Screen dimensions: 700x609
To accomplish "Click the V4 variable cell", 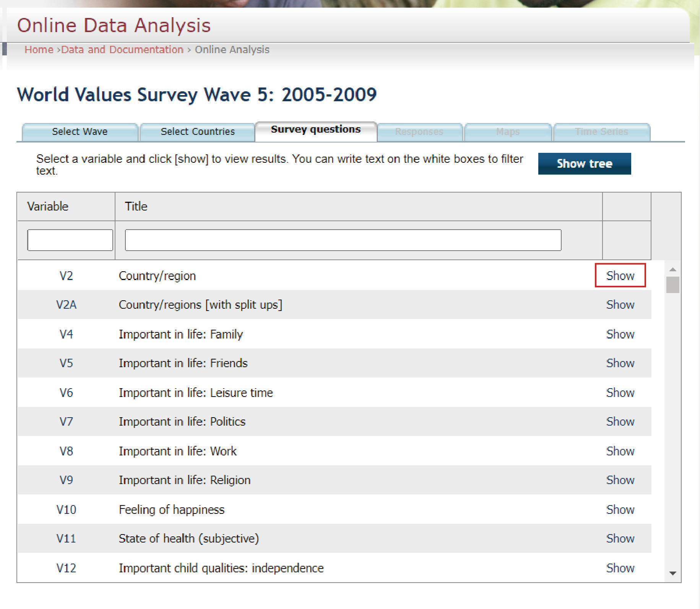I will coord(66,334).
